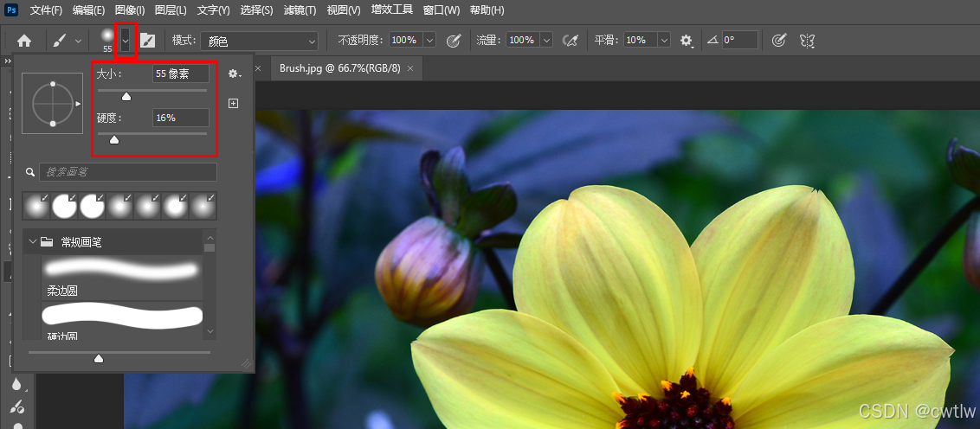Screen dimensions: 980x429
Task: Click the brush angle 0° field
Action: pos(740,40)
